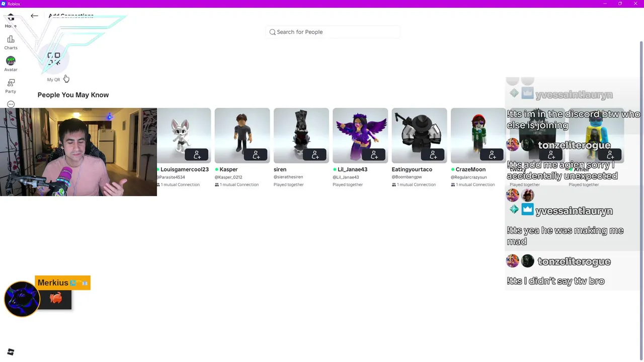Viewport: 644px width, 362px height.
Task: Go back with the left arrow
Action: [x=34, y=16]
